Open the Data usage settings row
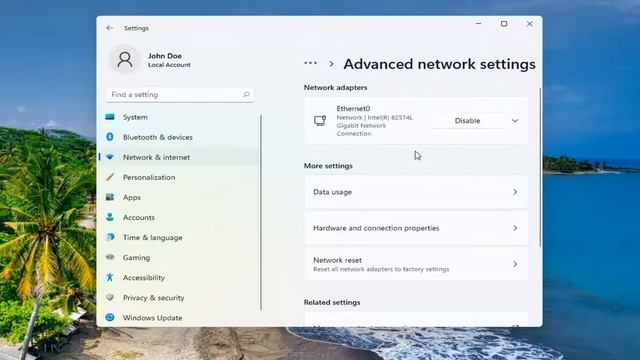640x360 pixels. coord(416,191)
